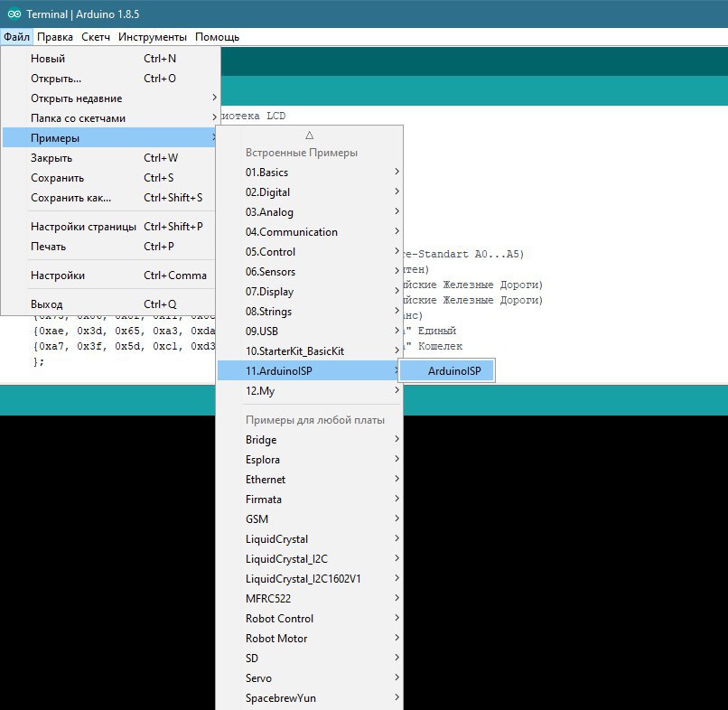Expand the Папка со скетчами submenu
728x710 pixels.
[111, 118]
